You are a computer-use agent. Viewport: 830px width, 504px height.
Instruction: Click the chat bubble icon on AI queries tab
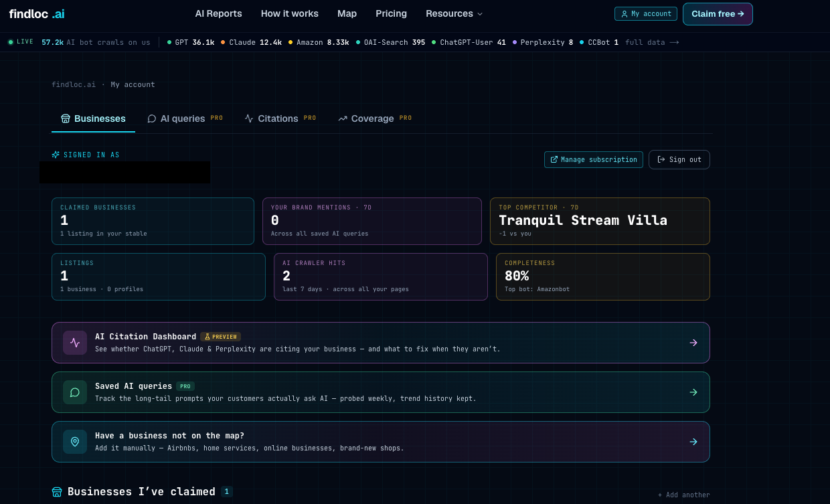click(152, 118)
